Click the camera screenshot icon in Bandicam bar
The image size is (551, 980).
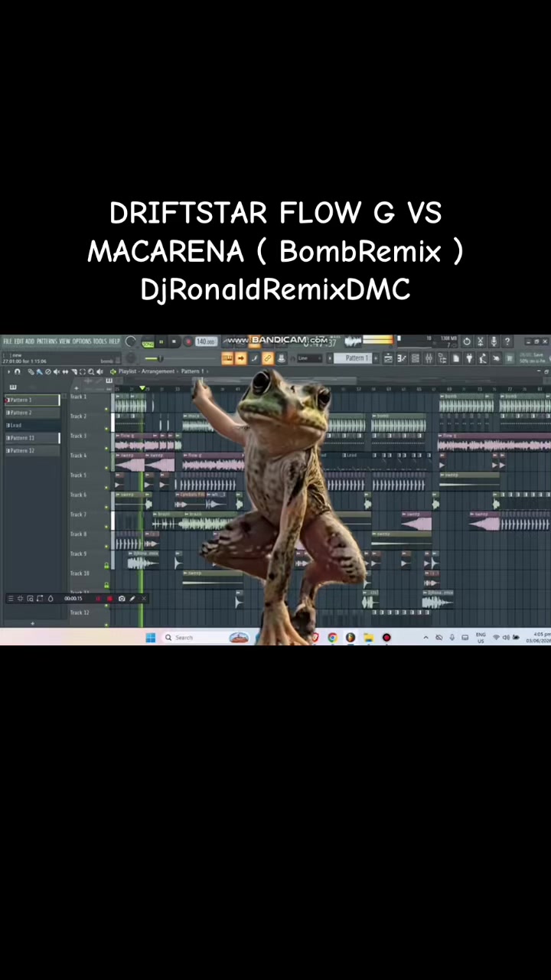(x=122, y=599)
